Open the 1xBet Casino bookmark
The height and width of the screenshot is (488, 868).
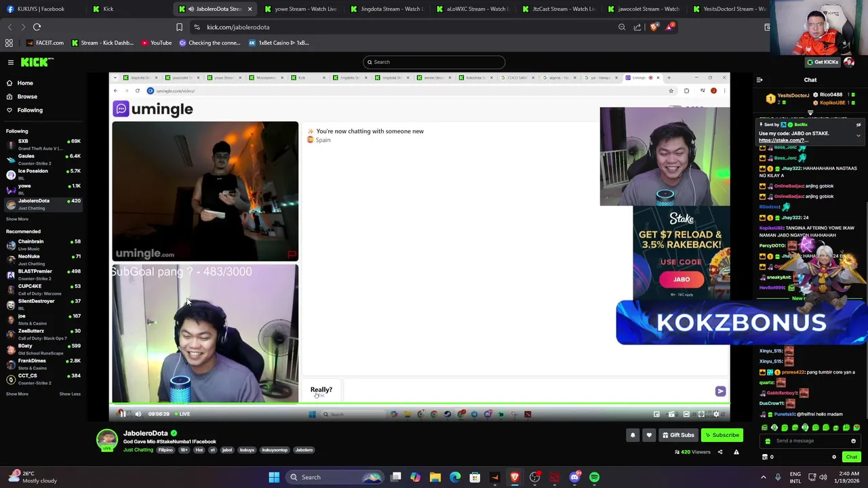(279, 43)
